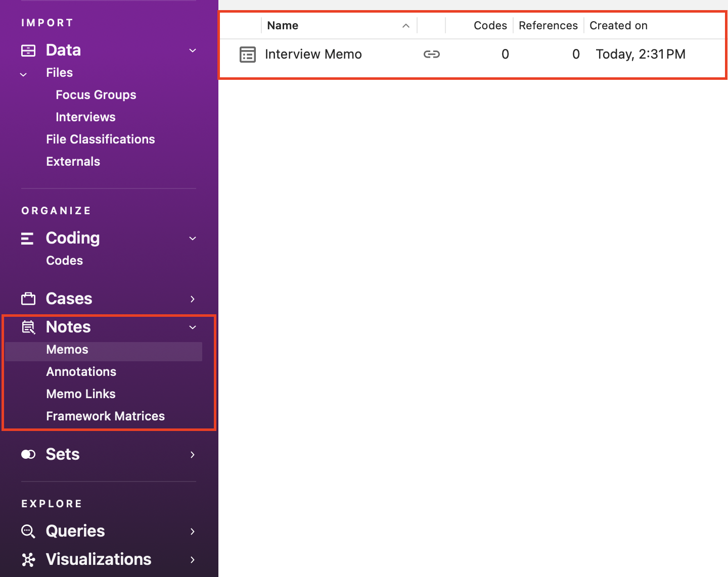Sort list by Codes column header
728x577 pixels.
490,26
